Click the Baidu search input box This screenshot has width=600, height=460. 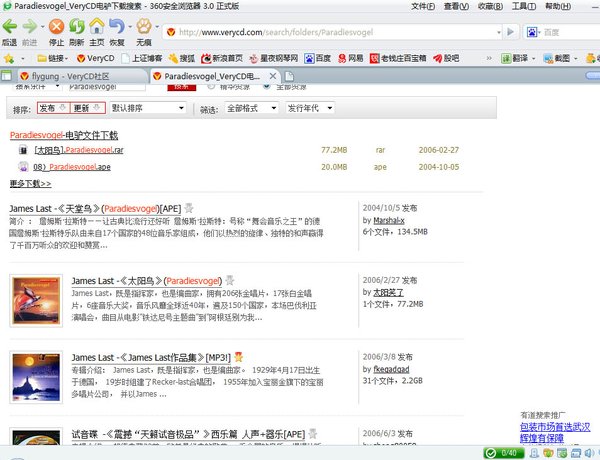[x=570, y=32]
